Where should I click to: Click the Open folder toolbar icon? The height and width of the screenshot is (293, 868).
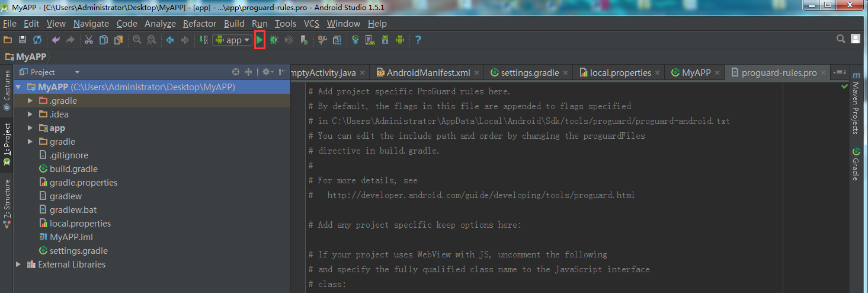coord(8,40)
